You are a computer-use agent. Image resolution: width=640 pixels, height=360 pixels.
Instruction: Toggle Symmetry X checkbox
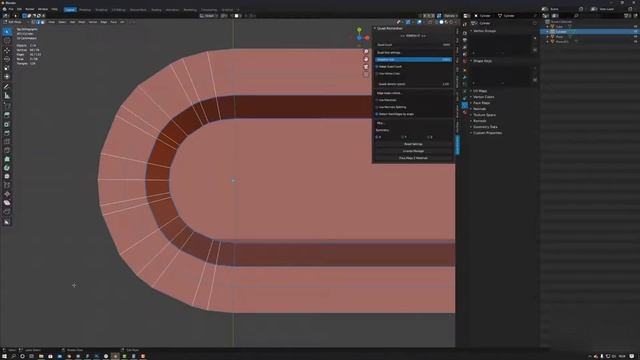377,137
